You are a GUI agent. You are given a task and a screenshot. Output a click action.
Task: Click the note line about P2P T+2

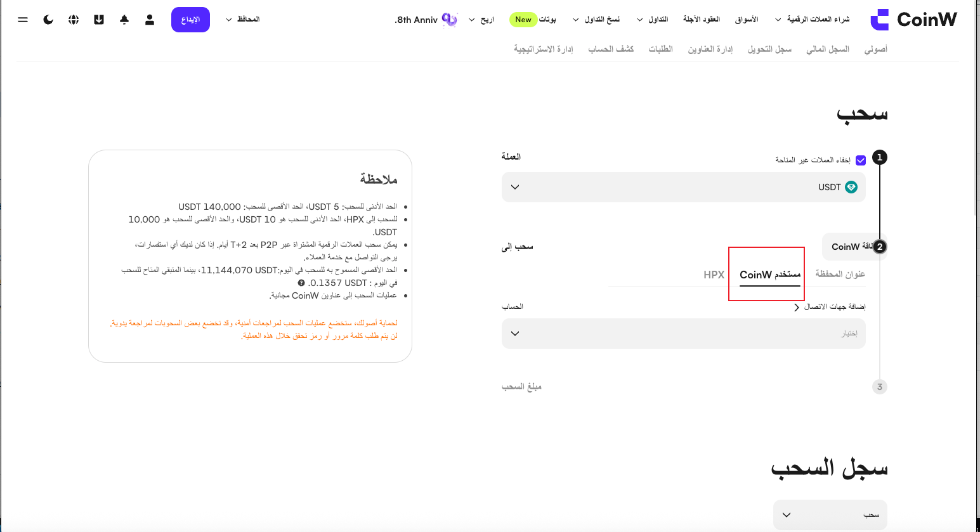point(266,250)
